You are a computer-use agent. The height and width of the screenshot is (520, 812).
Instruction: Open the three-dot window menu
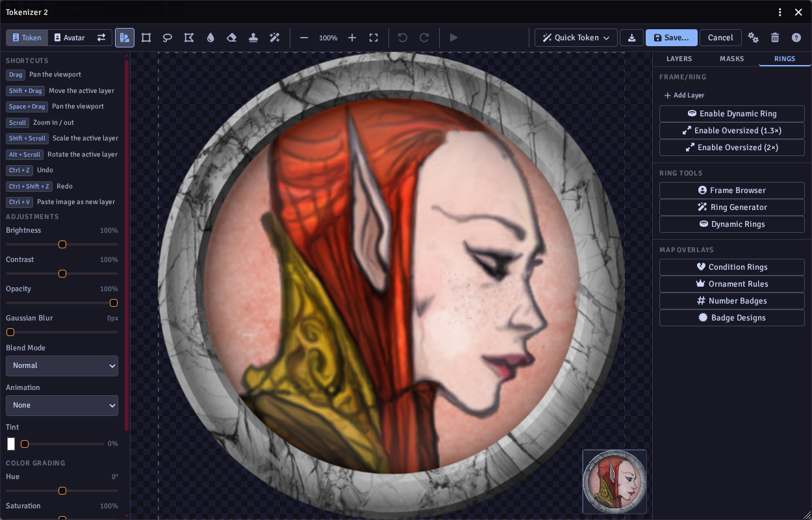(x=780, y=12)
